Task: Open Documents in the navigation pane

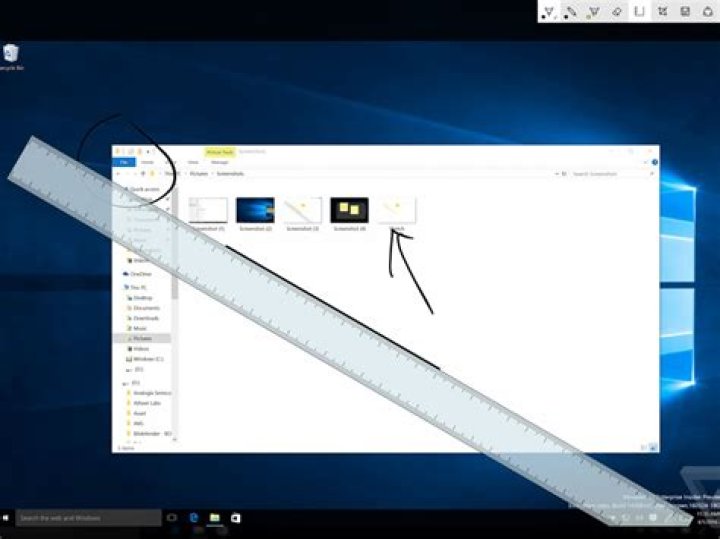Action: click(143, 308)
